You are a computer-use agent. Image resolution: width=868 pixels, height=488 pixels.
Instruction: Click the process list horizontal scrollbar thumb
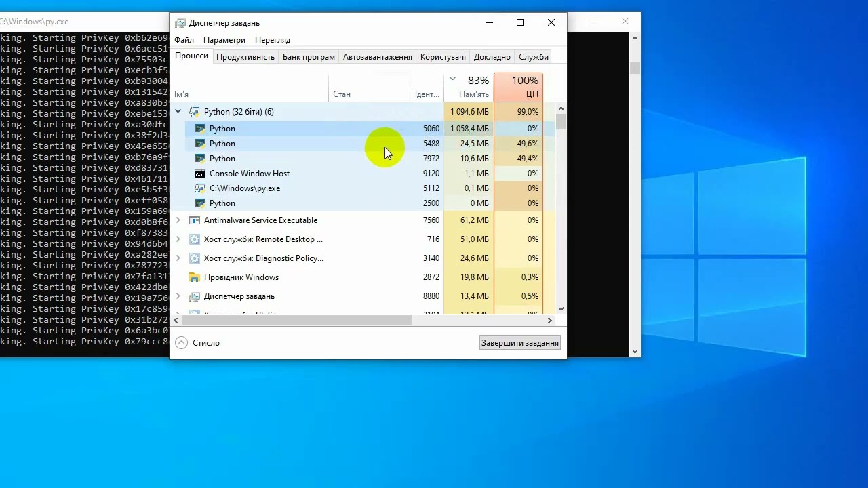pos(297,321)
